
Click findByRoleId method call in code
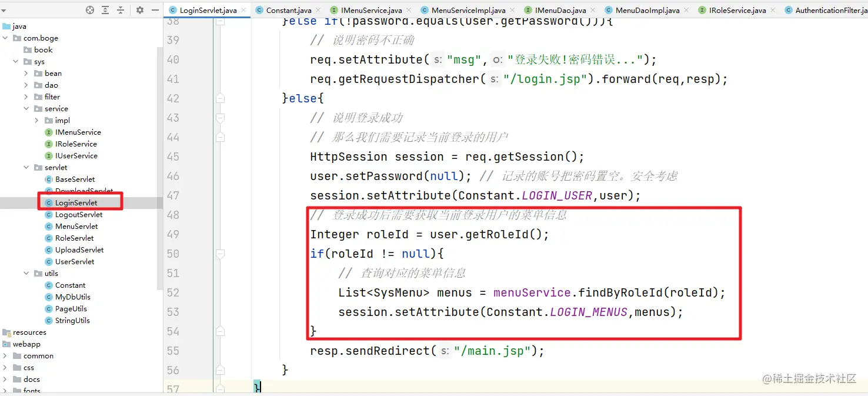coord(620,292)
